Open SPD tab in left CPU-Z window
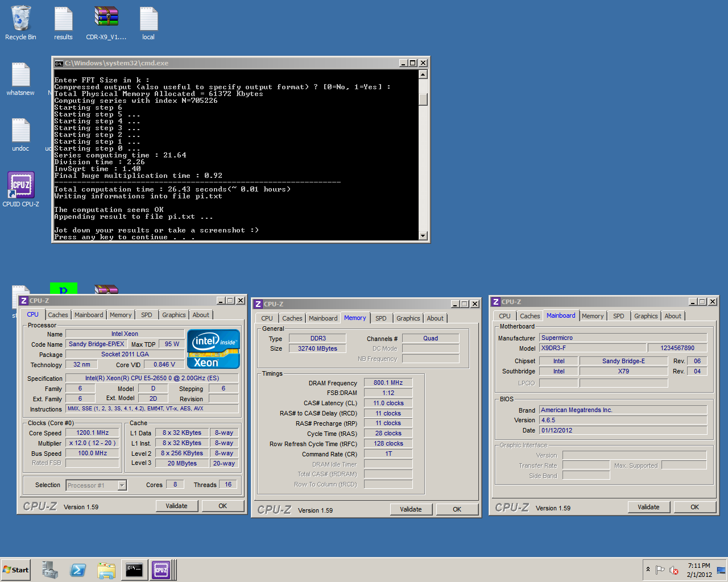Screen dimensions: 728x582 tap(147, 315)
